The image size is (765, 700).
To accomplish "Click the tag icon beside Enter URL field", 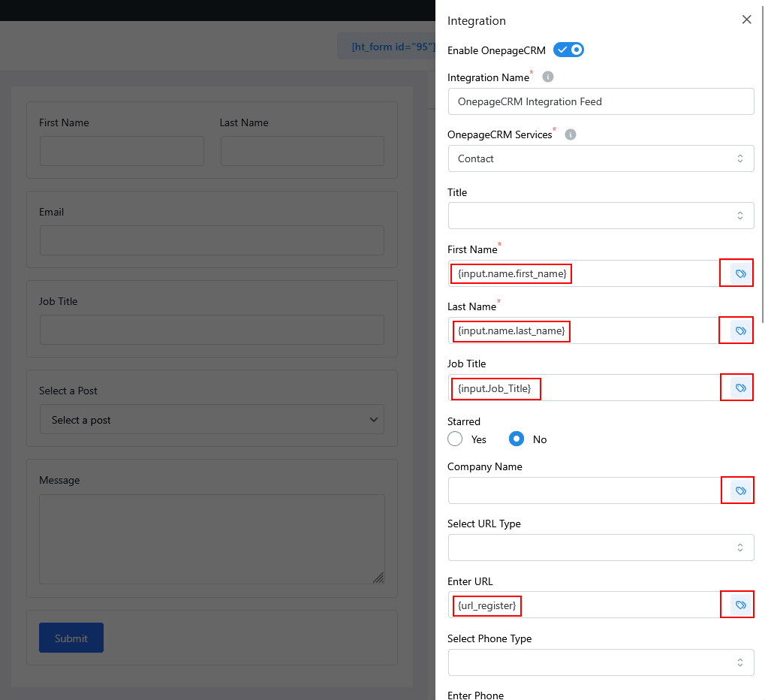I will [x=740, y=605].
